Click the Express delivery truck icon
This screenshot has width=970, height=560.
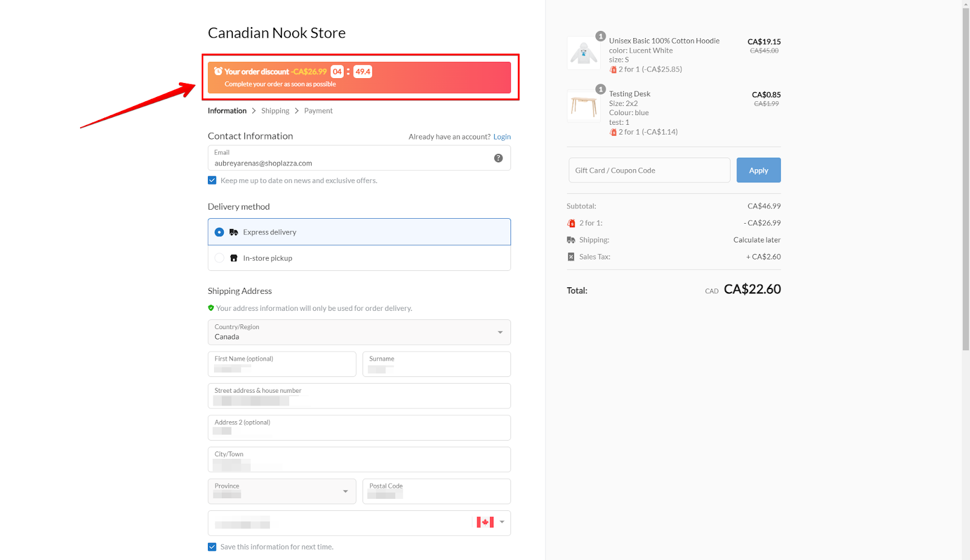[x=233, y=232]
